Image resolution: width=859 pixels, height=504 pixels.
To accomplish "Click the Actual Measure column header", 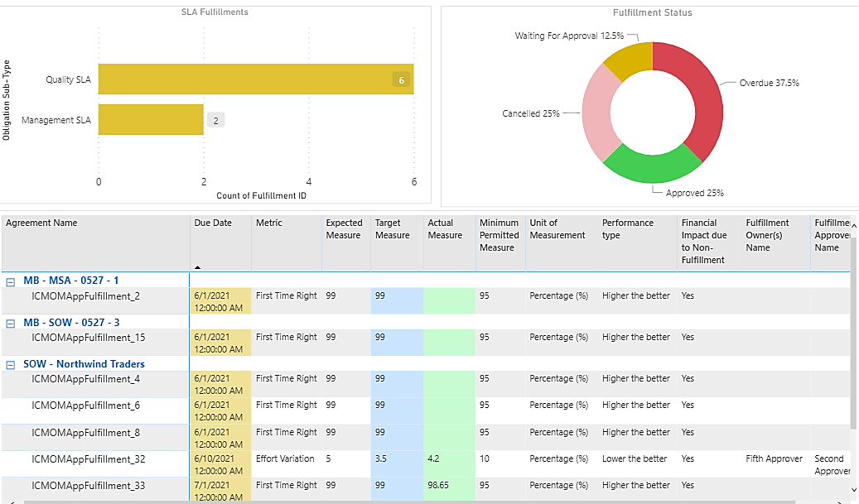I will coord(445,229).
